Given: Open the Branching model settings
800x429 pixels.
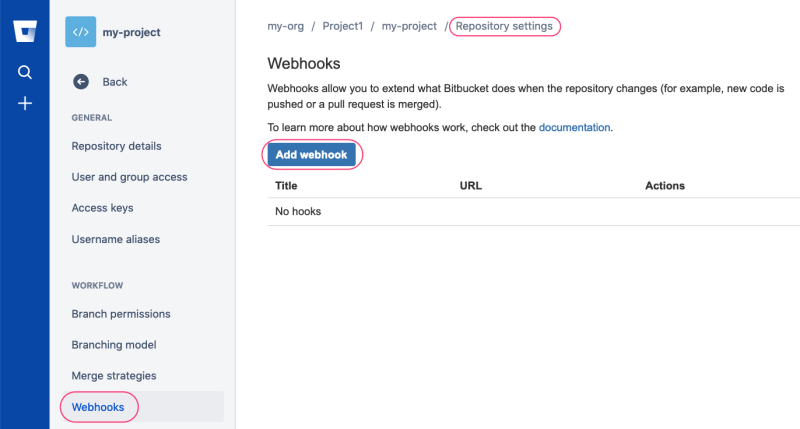Looking at the screenshot, I should coord(114,345).
